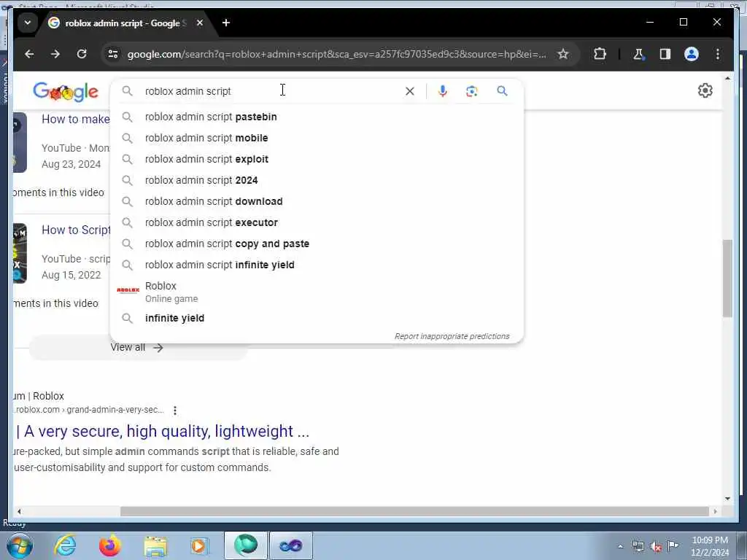Open the side panel icon
Image resolution: width=747 pixels, height=560 pixels.
tap(665, 54)
